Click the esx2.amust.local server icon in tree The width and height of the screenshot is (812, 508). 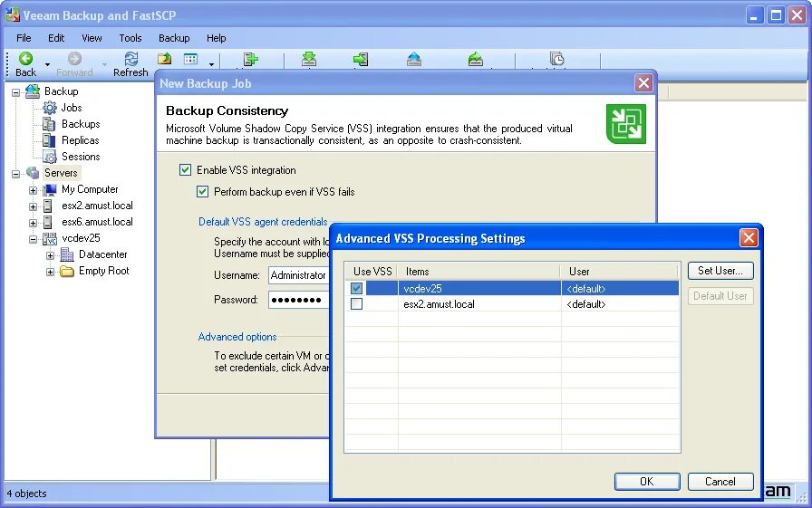point(48,206)
